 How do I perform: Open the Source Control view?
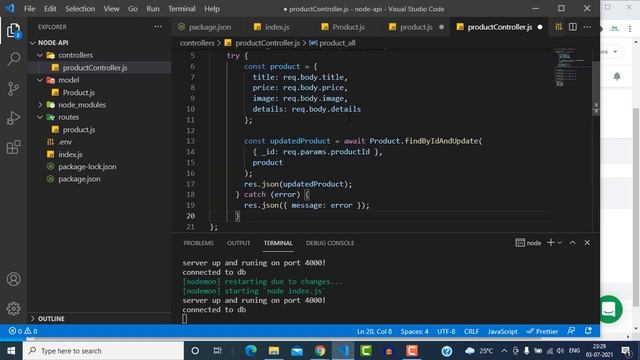pos(13,89)
